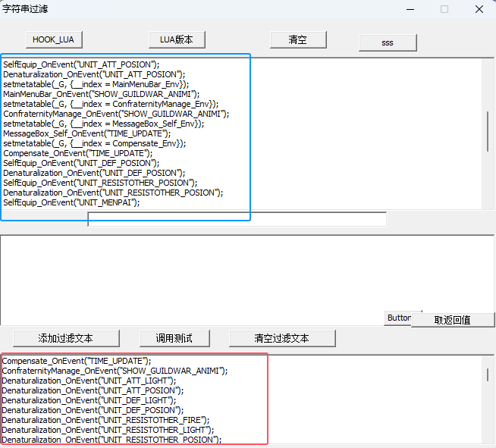Select line SelfEquip_OnEvent("UNIT_ATT_POSION")
Image resolution: width=496 pixels, height=448 pixels.
pyautogui.click(x=81, y=64)
